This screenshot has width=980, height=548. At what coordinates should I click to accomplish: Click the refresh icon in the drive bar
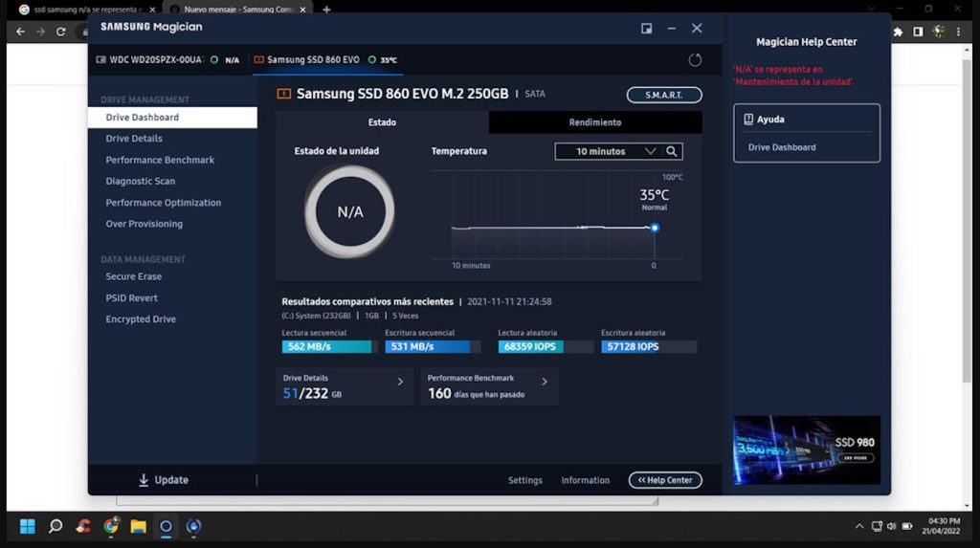pyautogui.click(x=695, y=60)
